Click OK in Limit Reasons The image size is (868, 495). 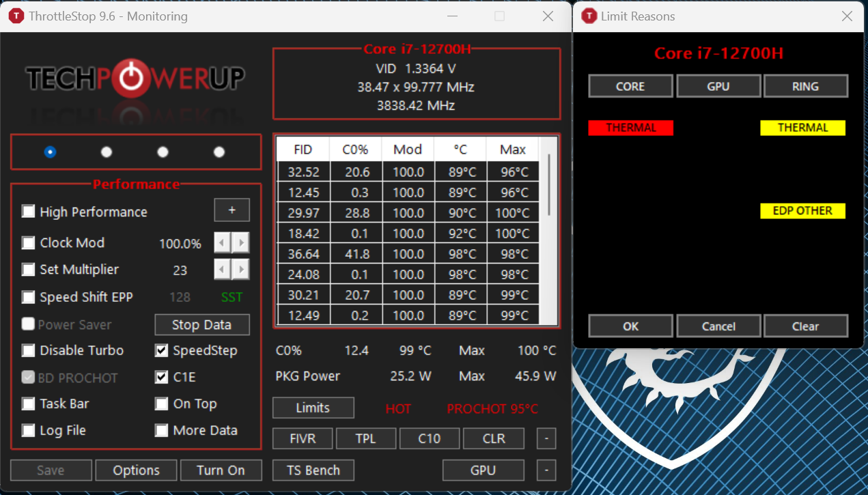point(630,326)
